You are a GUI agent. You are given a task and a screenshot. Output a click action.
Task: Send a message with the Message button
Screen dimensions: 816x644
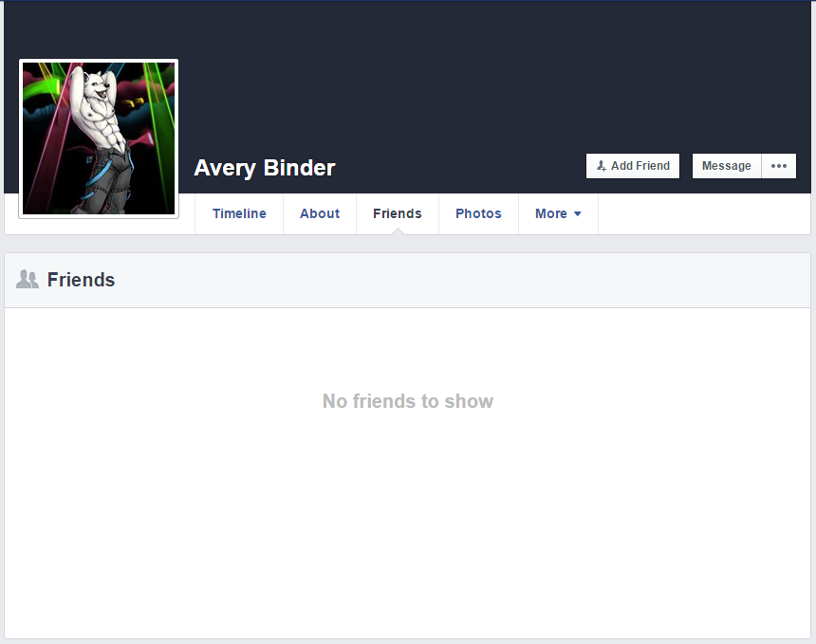[x=727, y=166]
